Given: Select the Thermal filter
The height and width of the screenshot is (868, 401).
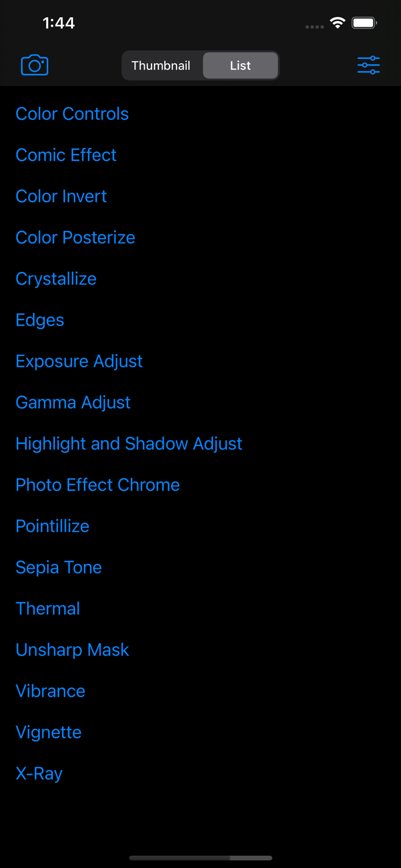Looking at the screenshot, I should tap(47, 609).
